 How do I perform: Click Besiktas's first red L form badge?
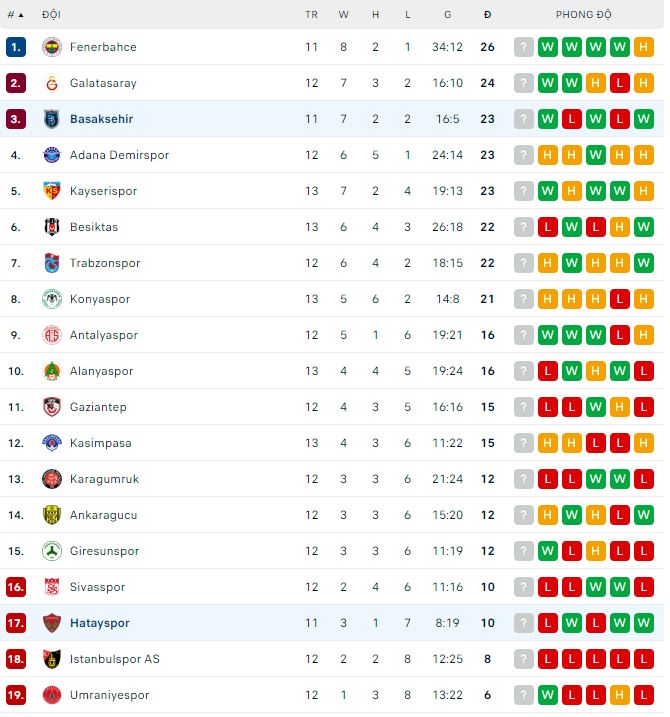click(548, 227)
